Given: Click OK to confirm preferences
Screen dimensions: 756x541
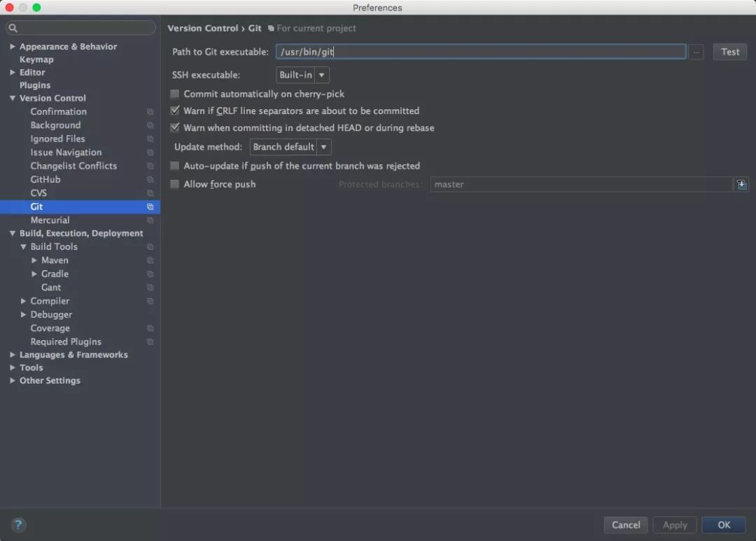Looking at the screenshot, I should [x=724, y=525].
